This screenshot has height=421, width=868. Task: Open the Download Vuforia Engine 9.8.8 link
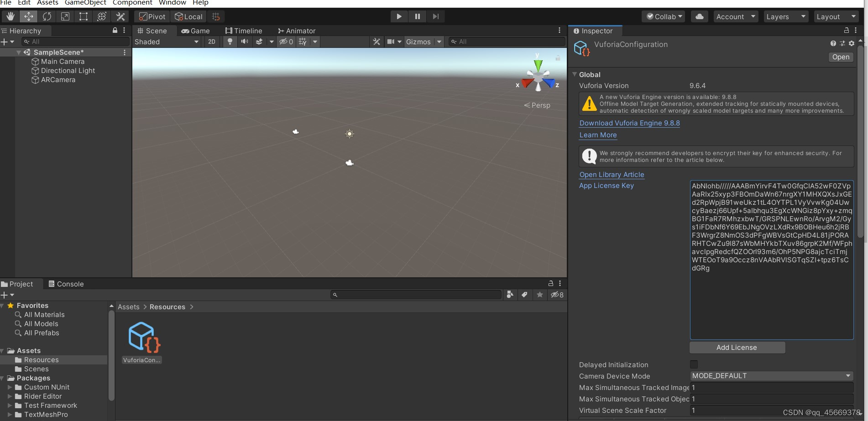629,123
